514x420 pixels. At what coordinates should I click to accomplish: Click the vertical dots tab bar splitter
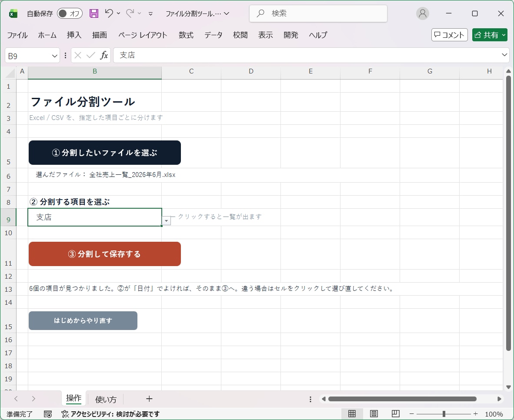point(310,399)
